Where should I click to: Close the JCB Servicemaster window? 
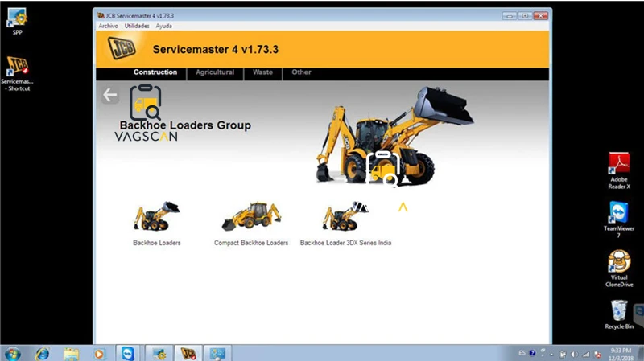pyautogui.click(x=541, y=15)
